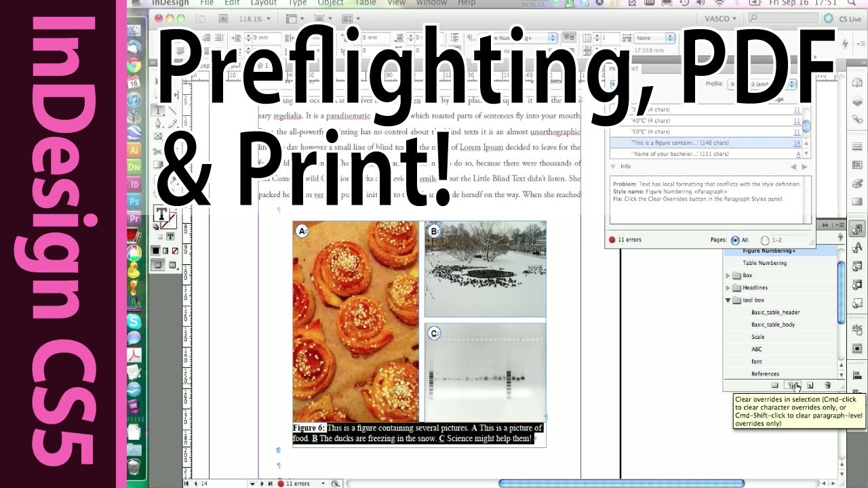Open the Edit menu
This screenshot has height=488, width=868.
tap(233, 3)
